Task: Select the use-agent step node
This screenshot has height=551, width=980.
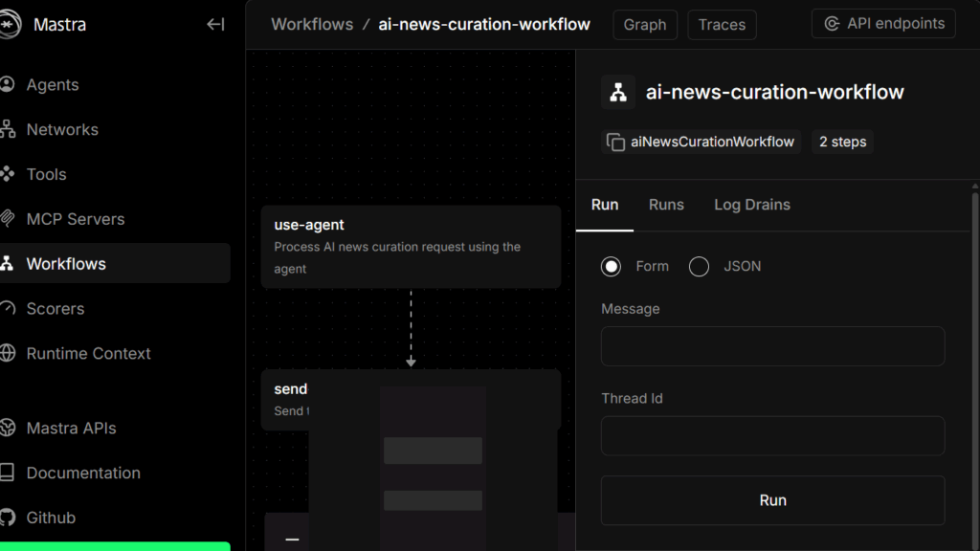Action: point(411,247)
